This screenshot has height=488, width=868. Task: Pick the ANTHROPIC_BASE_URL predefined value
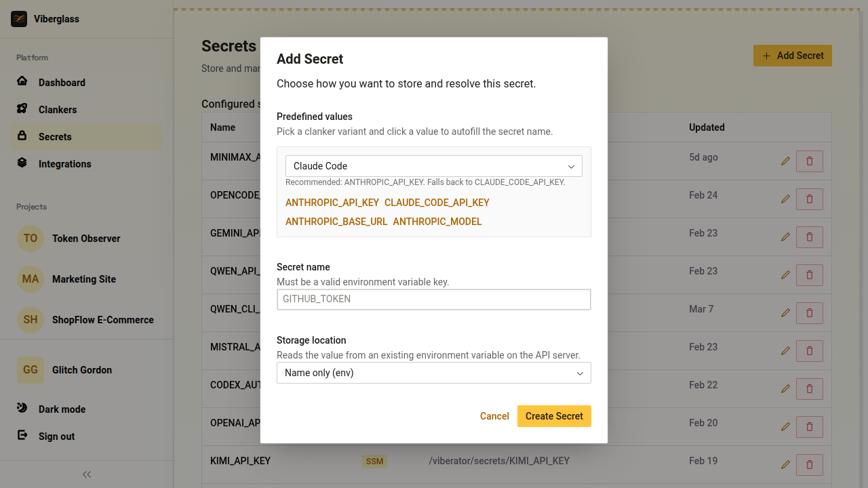(336, 222)
